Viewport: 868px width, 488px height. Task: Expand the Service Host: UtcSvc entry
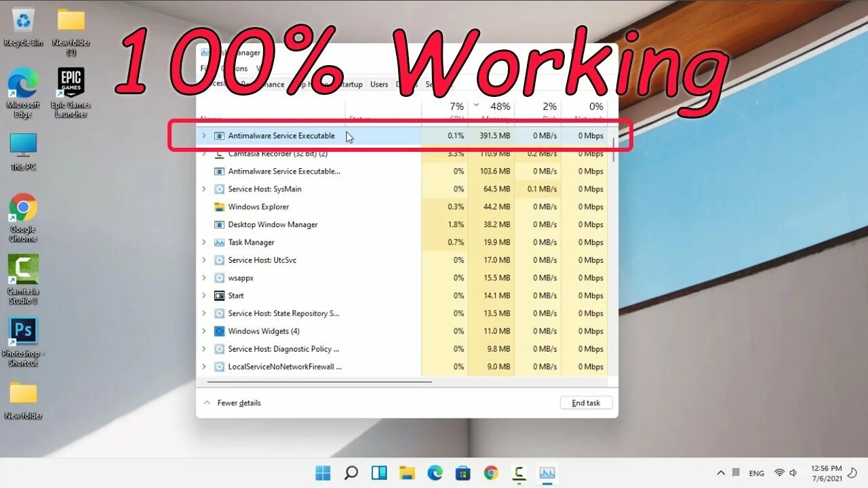coord(204,260)
